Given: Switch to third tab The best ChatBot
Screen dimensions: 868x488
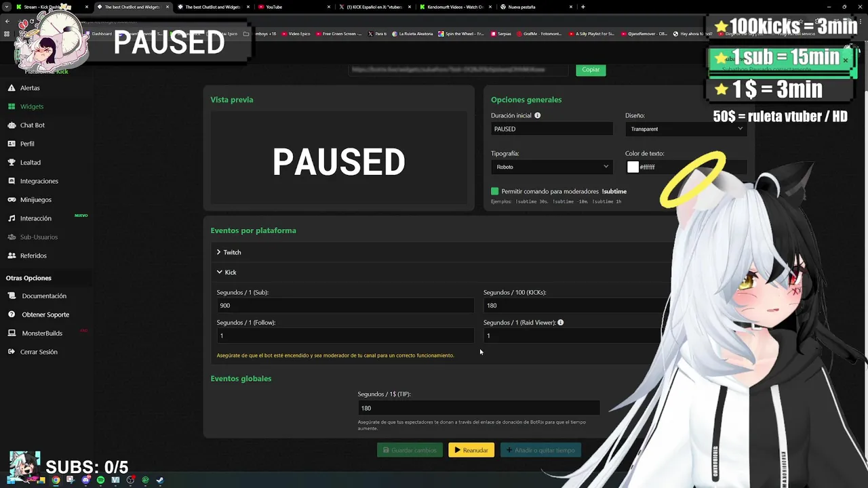Looking at the screenshot, I should [213, 7].
